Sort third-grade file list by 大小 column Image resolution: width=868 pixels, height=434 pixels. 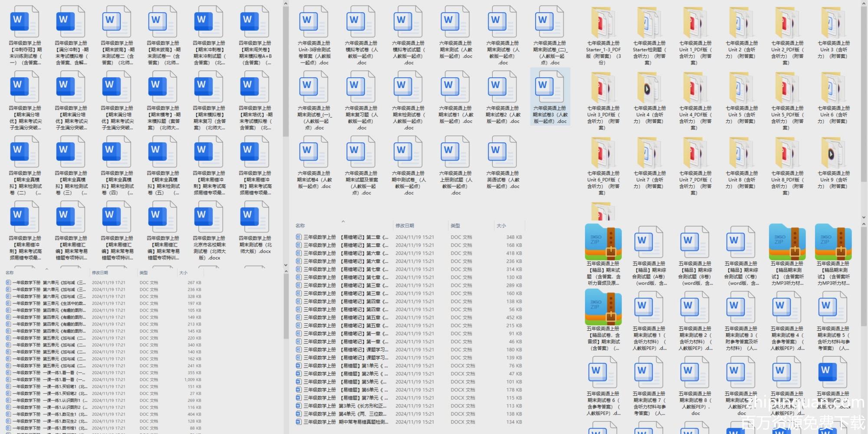[x=501, y=226]
